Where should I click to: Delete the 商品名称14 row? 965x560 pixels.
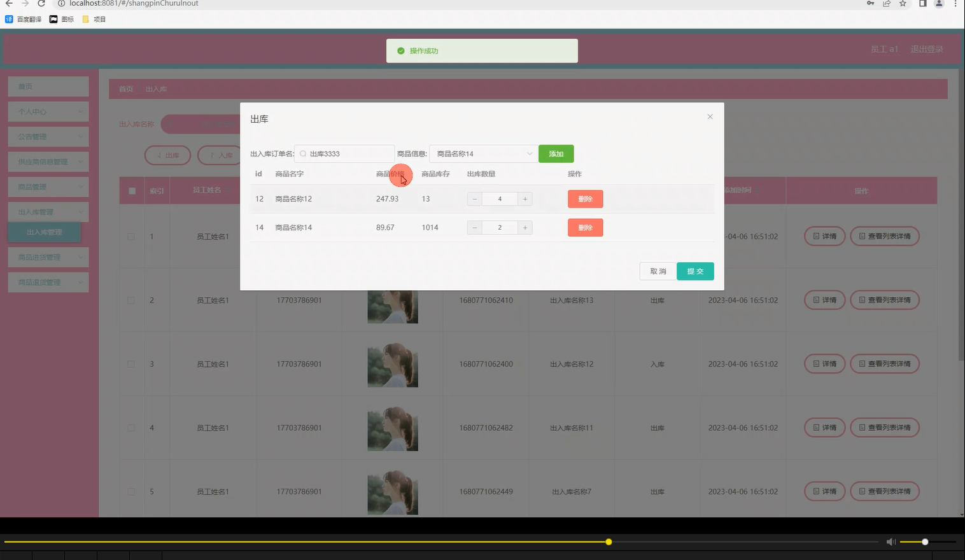(x=585, y=228)
